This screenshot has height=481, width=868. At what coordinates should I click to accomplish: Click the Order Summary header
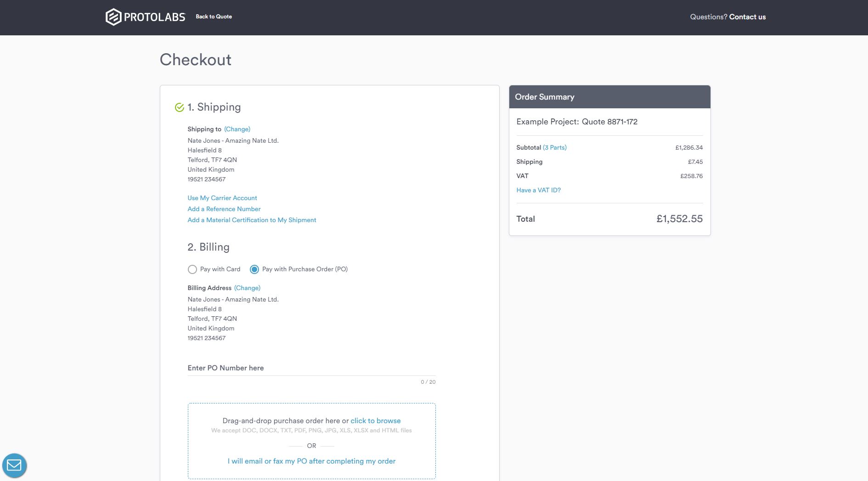[609, 97]
